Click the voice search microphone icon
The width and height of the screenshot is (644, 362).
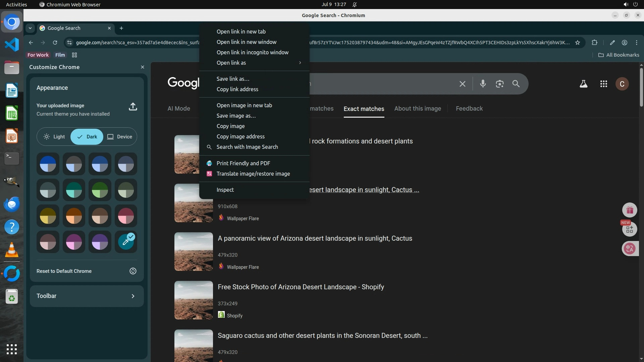point(483,84)
